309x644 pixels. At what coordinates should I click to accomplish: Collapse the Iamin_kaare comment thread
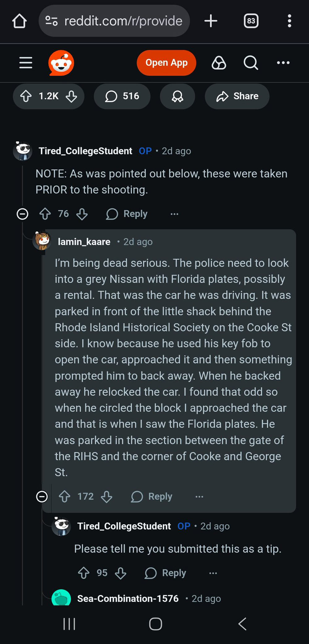pyautogui.click(x=42, y=497)
